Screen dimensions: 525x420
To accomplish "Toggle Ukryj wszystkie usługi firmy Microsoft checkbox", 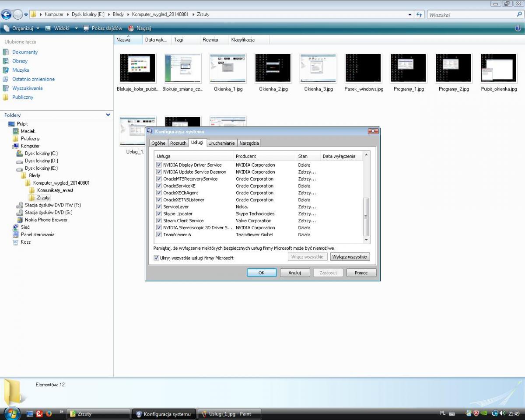I will (157, 258).
